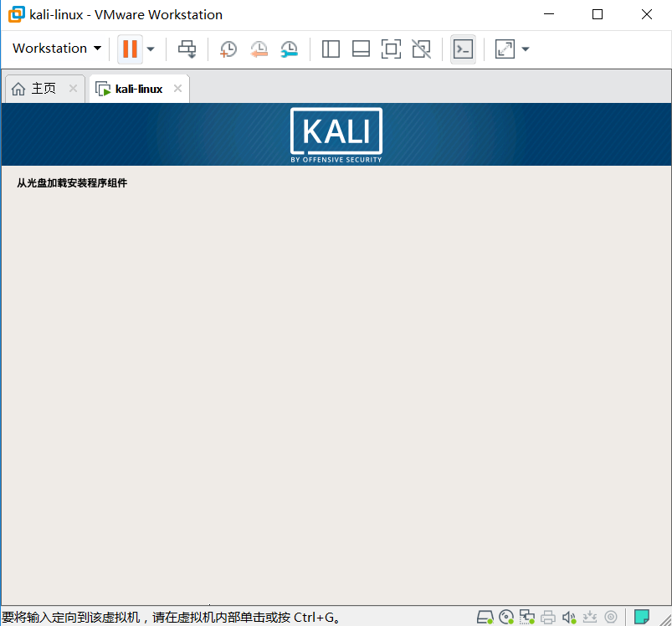672x626 pixels.
Task: Open the snapshot manager
Action: pyautogui.click(x=290, y=49)
